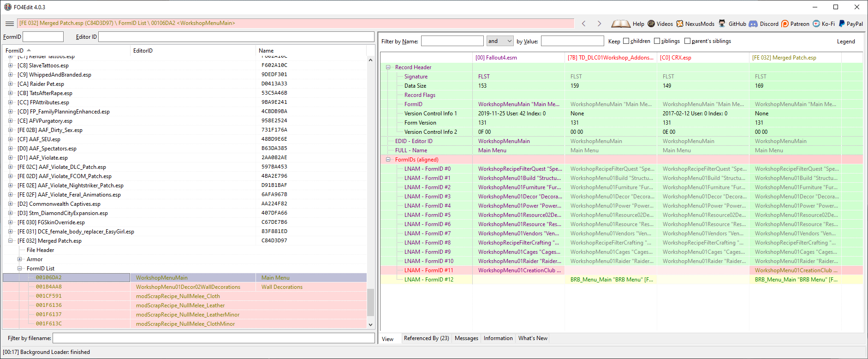
Task: Select record 001B4AA8 WallDecorations
Action: pyautogui.click(x=184, y=287)
